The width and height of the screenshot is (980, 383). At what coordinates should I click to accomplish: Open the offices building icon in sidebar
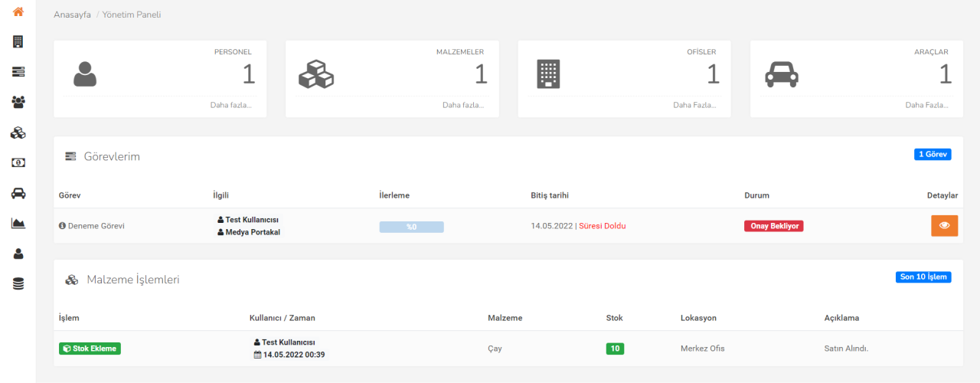coord(18,41)
